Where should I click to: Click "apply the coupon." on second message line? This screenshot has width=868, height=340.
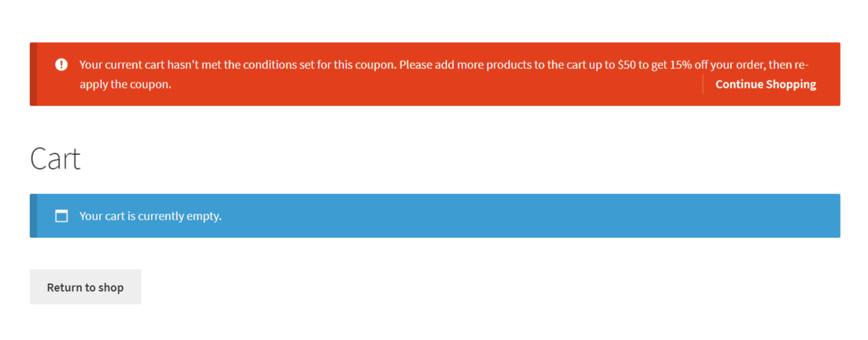coord(126,84)
